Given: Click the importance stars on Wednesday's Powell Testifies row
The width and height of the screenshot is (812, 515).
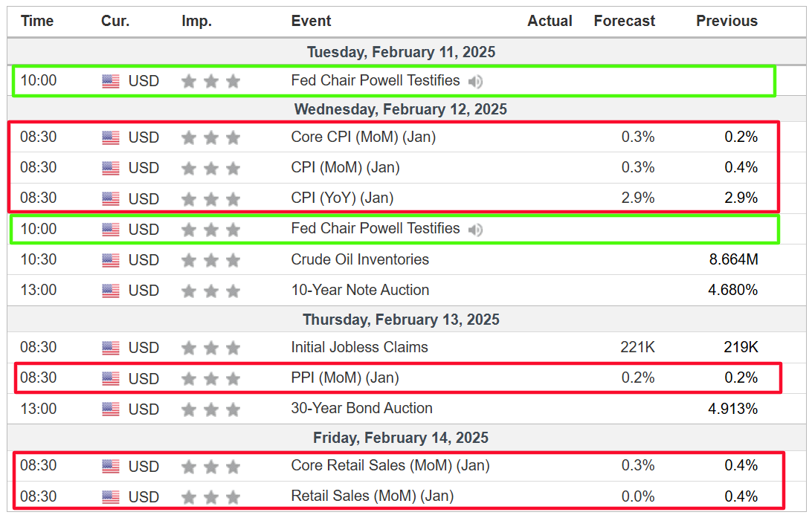Looking at the screenshot, I should 210,230.
